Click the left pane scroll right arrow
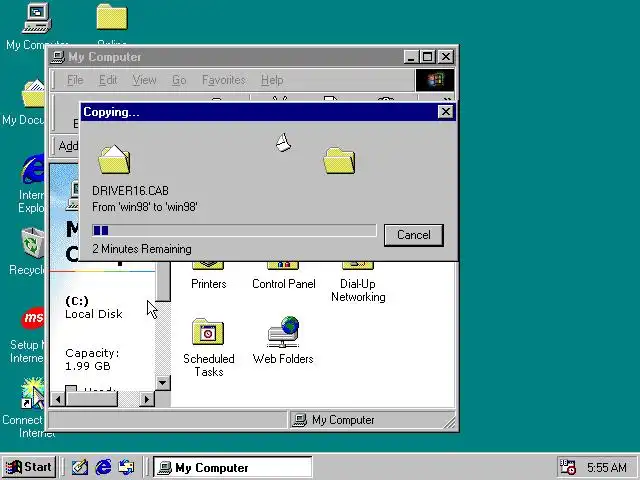 pyautogui.click(x=147, y=399)
